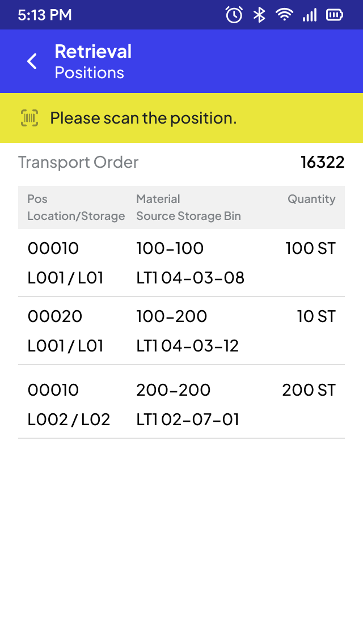Tap the 5:13 PM clock

pos(45,15)
